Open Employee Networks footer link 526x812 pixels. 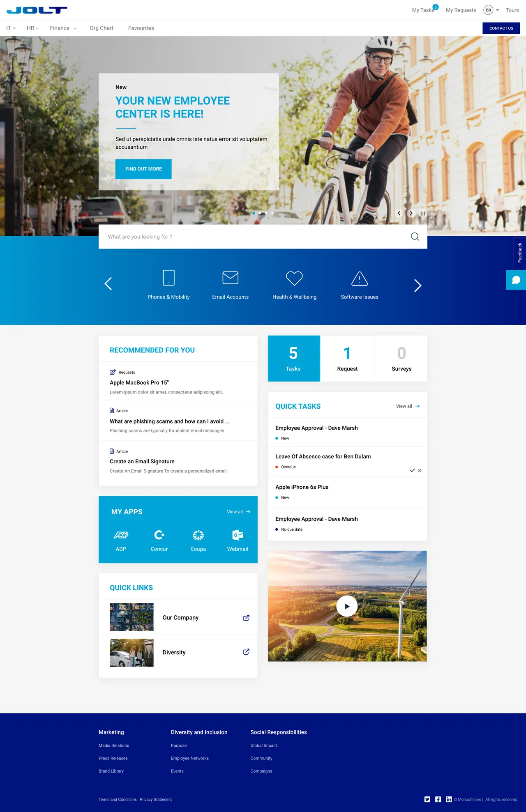click(190, 758)
